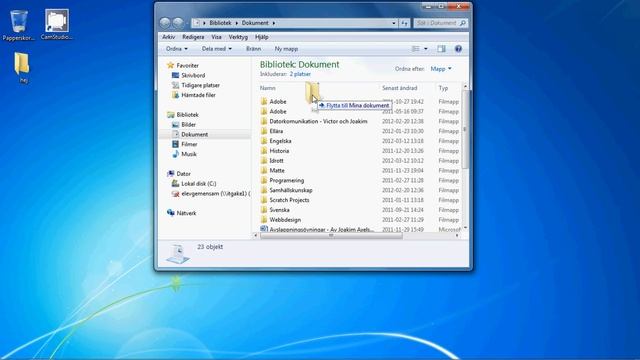
Task: Select the Webbdesign folder
Action: tap(285, 220)
